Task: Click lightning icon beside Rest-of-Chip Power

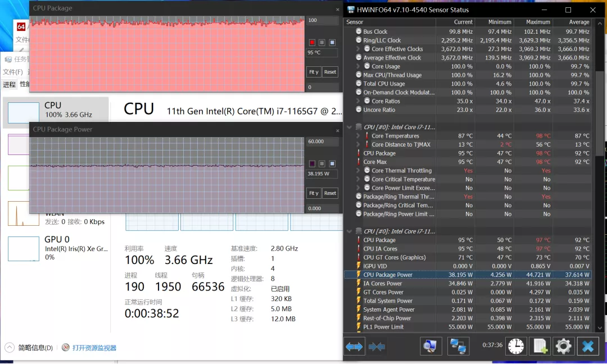Action: click(359, 317)
